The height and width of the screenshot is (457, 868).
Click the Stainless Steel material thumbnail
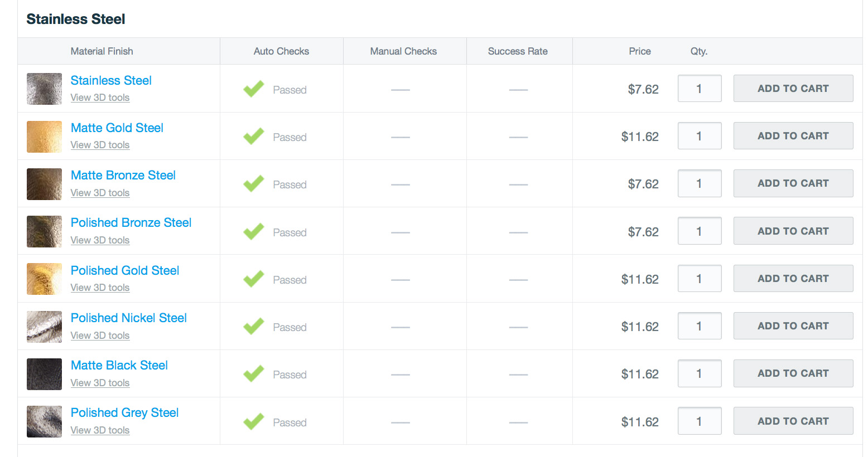click(x=44, y=89)
